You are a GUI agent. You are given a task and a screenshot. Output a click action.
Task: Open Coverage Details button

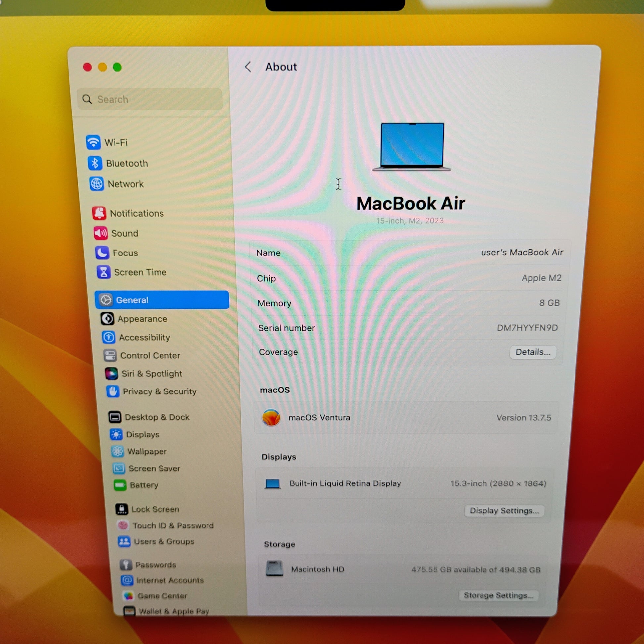pos(533,352)
